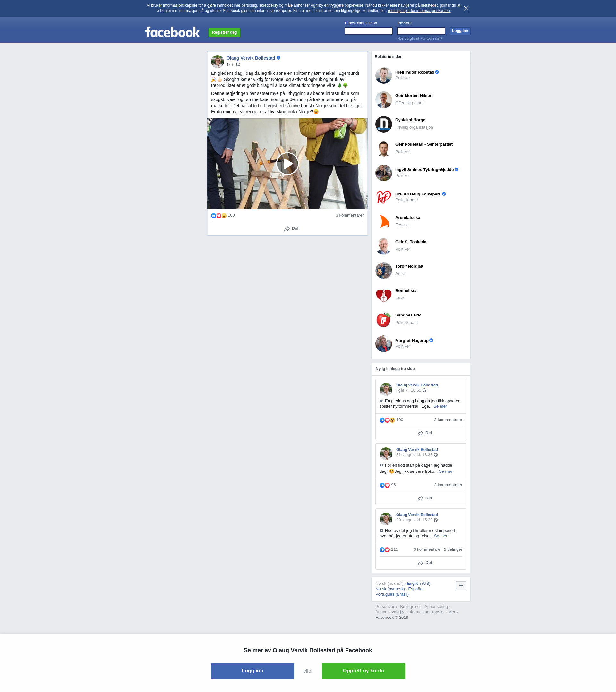Click the reaction emoji icons beside 100 on main post
Image resolution: width=616 pixels, height=692 pixels.
click(x=218, y=216)
